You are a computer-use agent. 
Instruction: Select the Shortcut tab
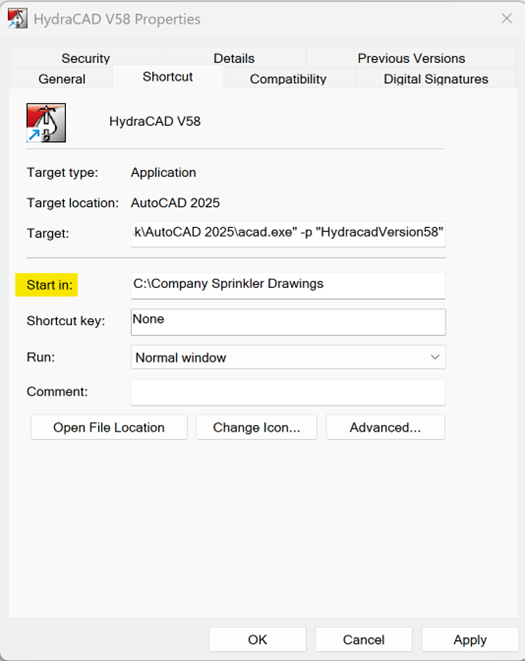coord(168,77)
